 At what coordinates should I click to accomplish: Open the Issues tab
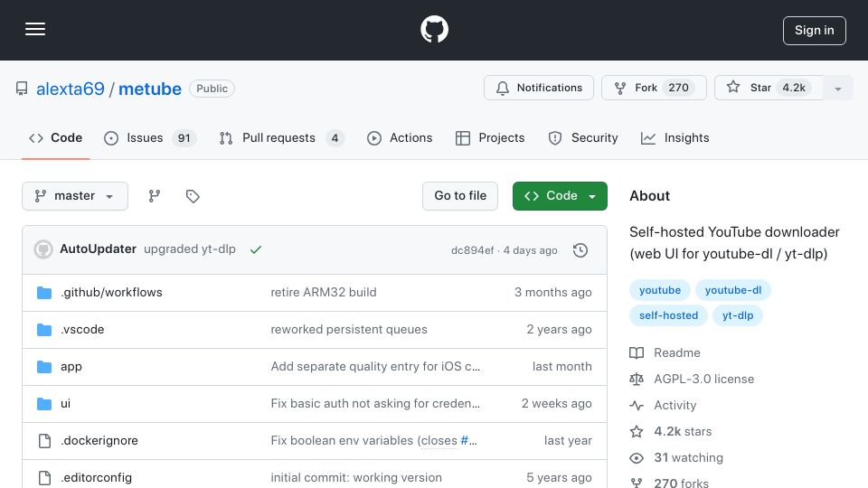tap(149, 137)
